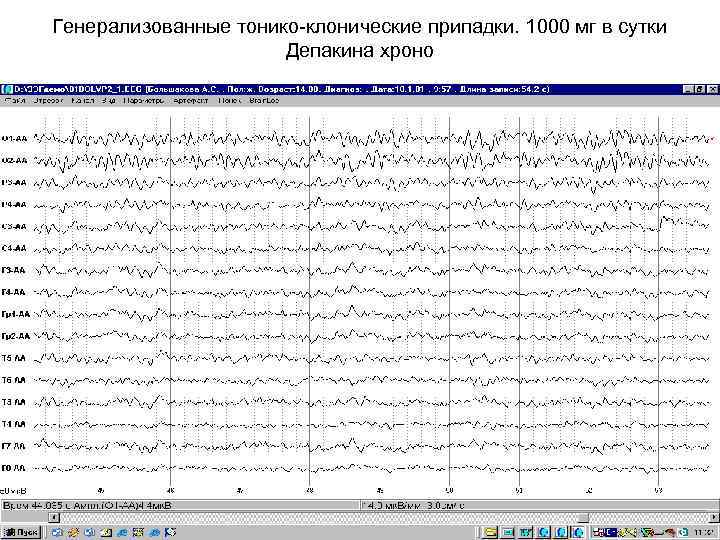Select the T4-AA channel label

click(x=13, y=424)
